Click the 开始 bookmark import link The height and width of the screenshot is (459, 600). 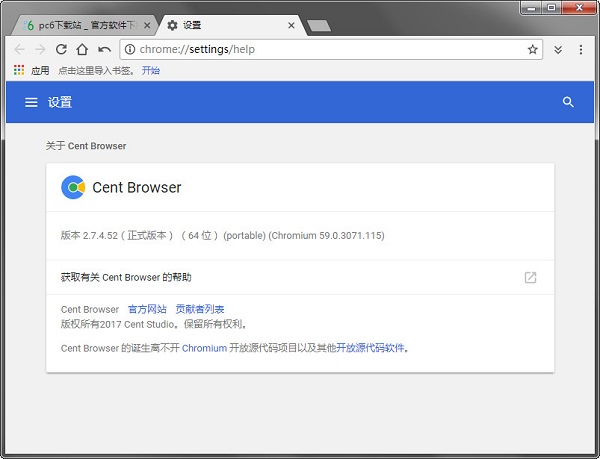click(150, 71)
